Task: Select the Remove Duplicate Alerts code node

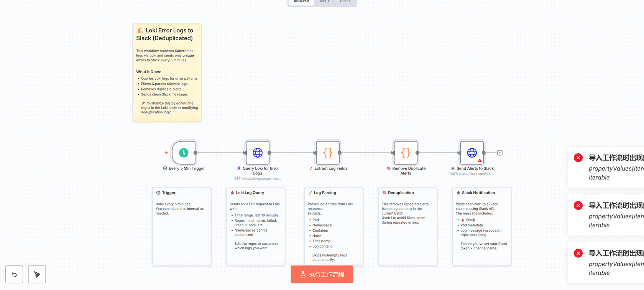Action: 406,153
